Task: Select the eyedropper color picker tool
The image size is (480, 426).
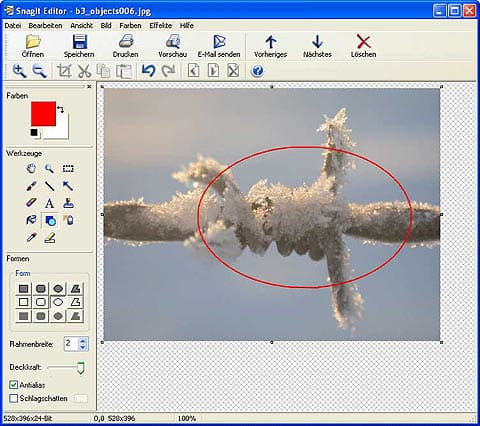Action: [x=31, y=237]
